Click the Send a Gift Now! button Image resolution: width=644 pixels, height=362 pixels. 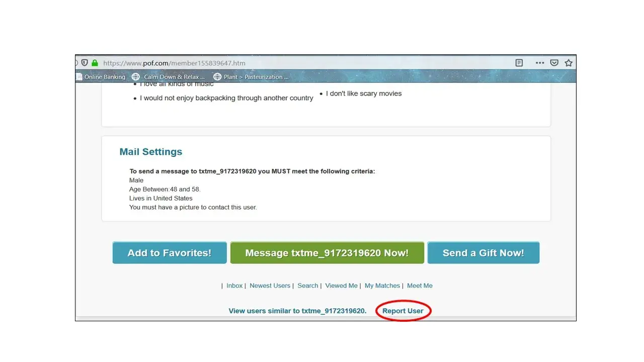[x=484, y=253]
